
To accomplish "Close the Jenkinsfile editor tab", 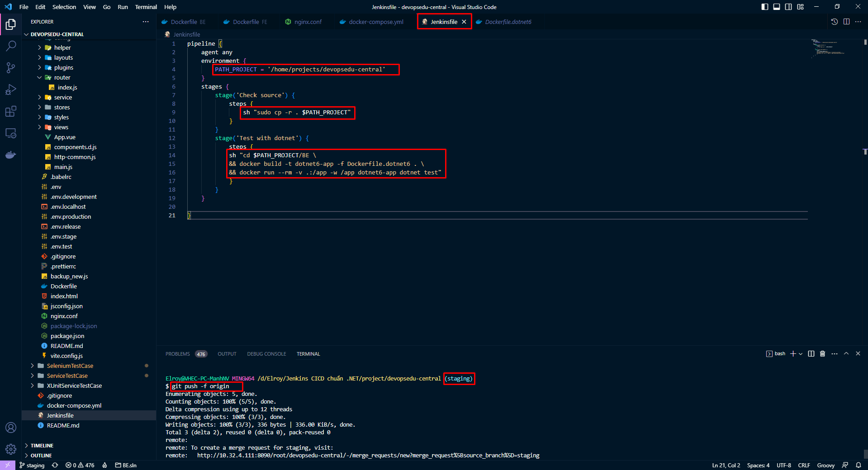I will pos(464,22).
